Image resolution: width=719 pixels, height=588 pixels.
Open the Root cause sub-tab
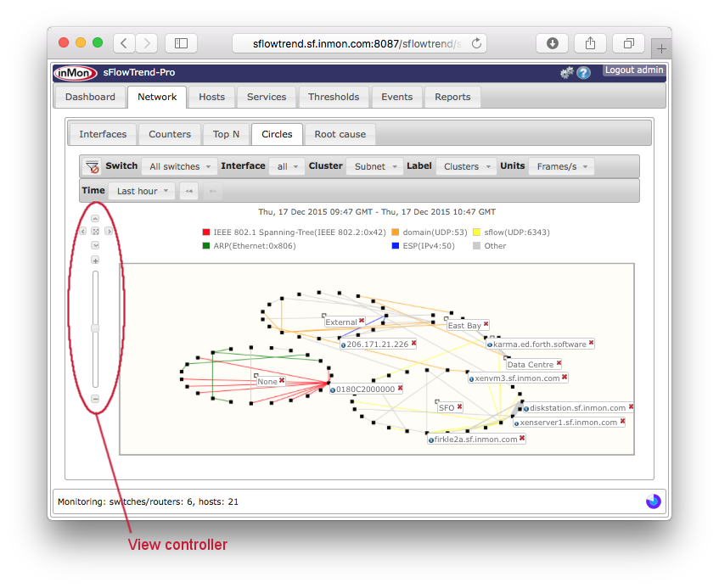340,134
